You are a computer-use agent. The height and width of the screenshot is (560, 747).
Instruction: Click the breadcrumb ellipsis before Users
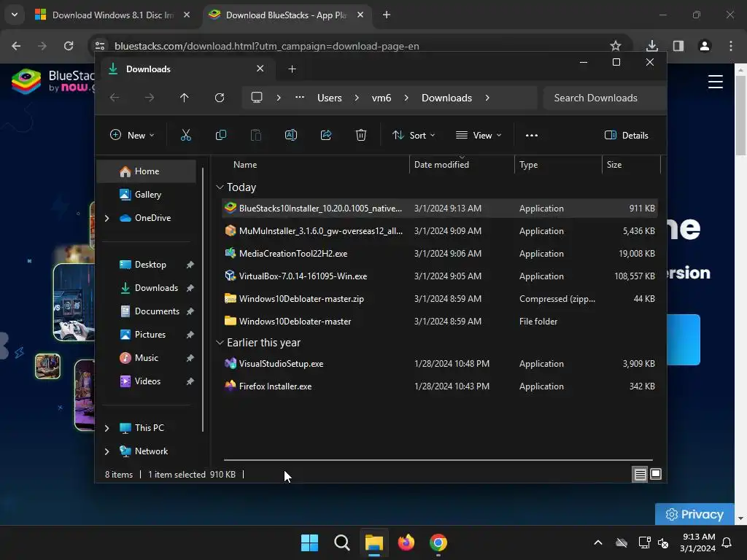tap(300, 98)
